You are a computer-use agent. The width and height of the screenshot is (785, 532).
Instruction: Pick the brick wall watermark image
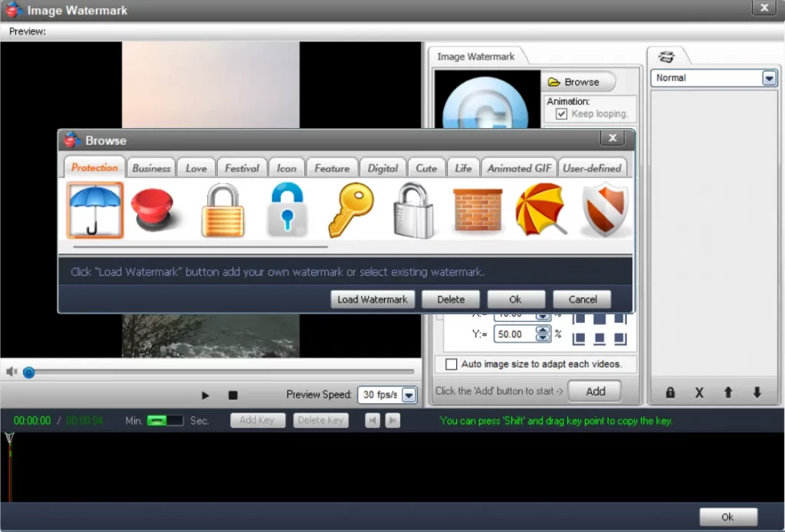pos(477,210)
